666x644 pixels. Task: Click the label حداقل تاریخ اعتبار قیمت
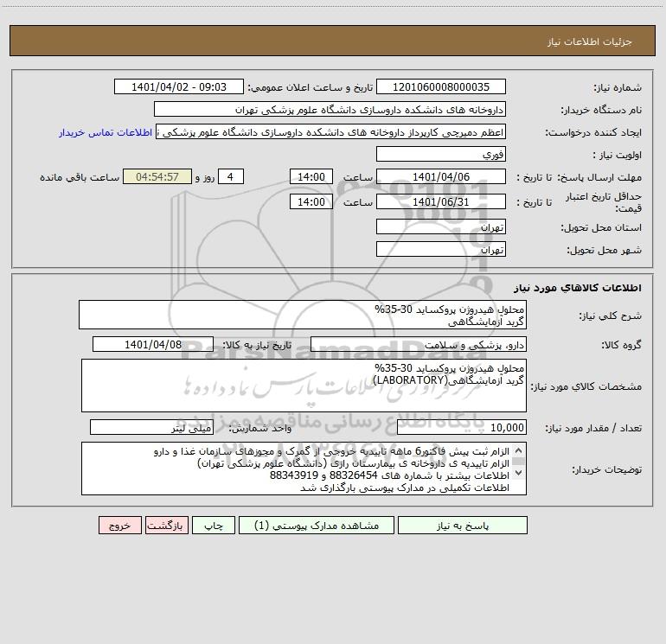(604, 202)
